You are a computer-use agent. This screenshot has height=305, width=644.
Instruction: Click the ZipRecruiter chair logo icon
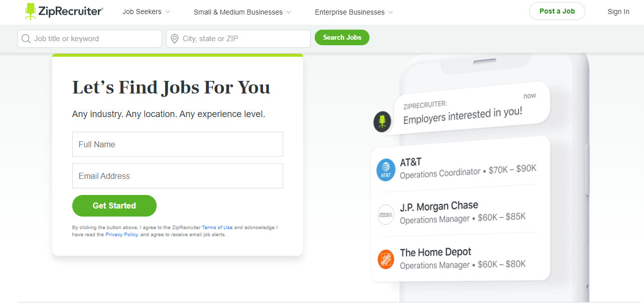click(x=30, y=11)
